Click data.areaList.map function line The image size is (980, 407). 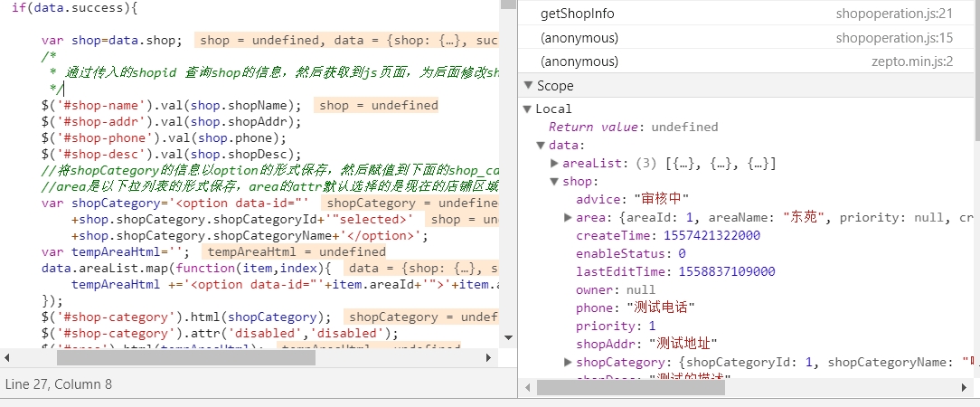185,269
